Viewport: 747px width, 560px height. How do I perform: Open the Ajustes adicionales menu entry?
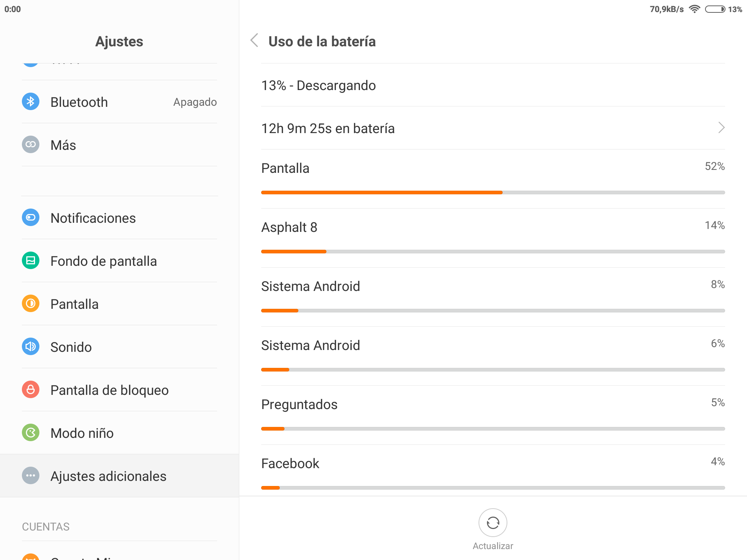click(120, 476)
